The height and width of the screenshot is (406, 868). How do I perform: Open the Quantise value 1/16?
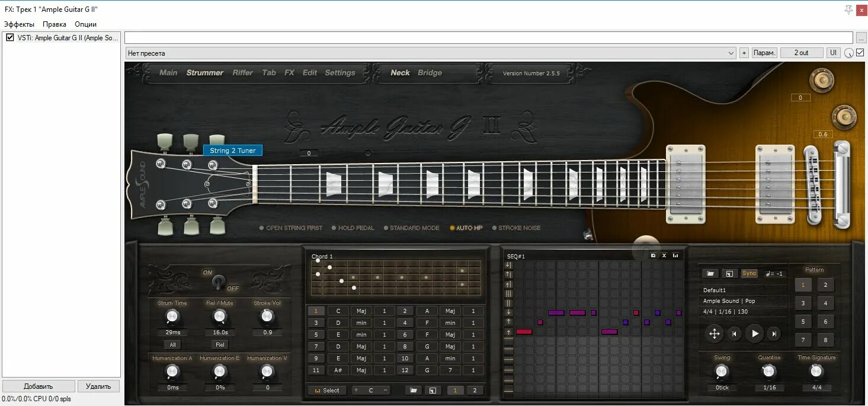(769, 388)
